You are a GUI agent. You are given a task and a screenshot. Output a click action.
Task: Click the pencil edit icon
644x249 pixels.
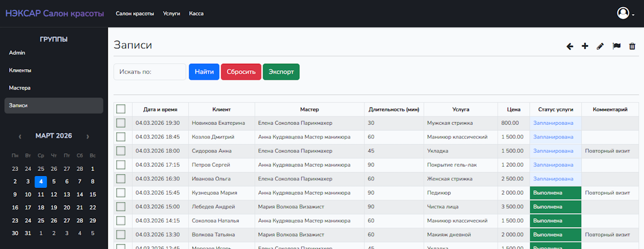pyautogui.click(x=601, y=47)
